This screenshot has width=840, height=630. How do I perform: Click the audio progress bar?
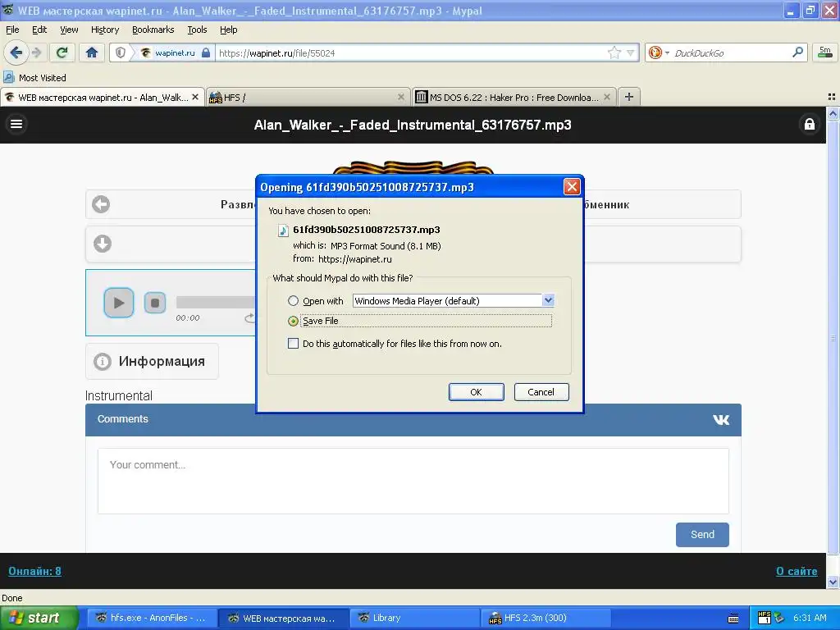click(x=216, y=302)
